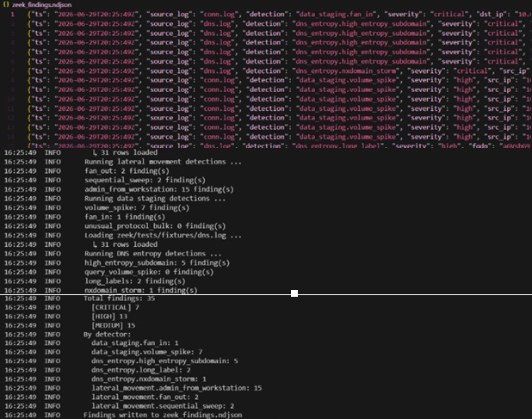Click the 'Running data staging detections' log entry

pos(155,198)
